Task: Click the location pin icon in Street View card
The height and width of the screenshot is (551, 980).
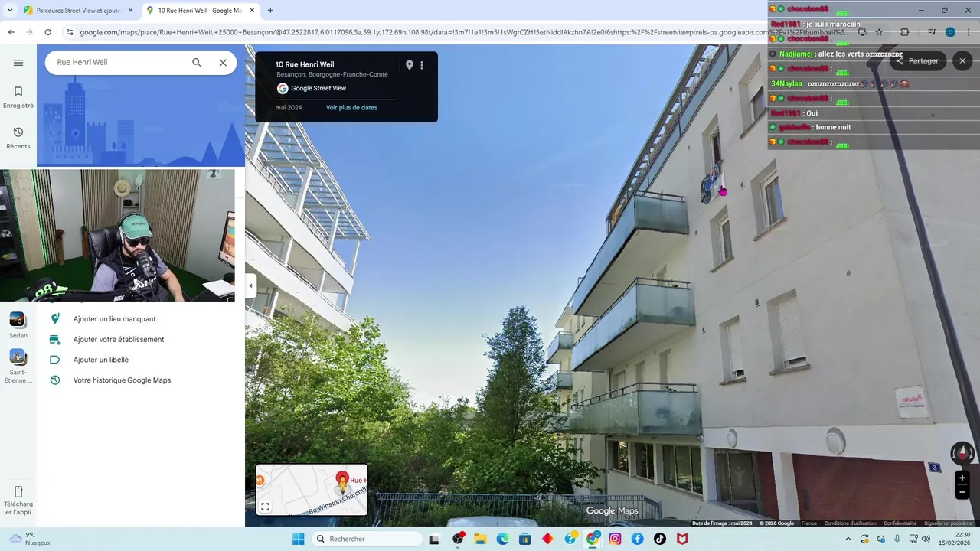Action: [409, 66]
